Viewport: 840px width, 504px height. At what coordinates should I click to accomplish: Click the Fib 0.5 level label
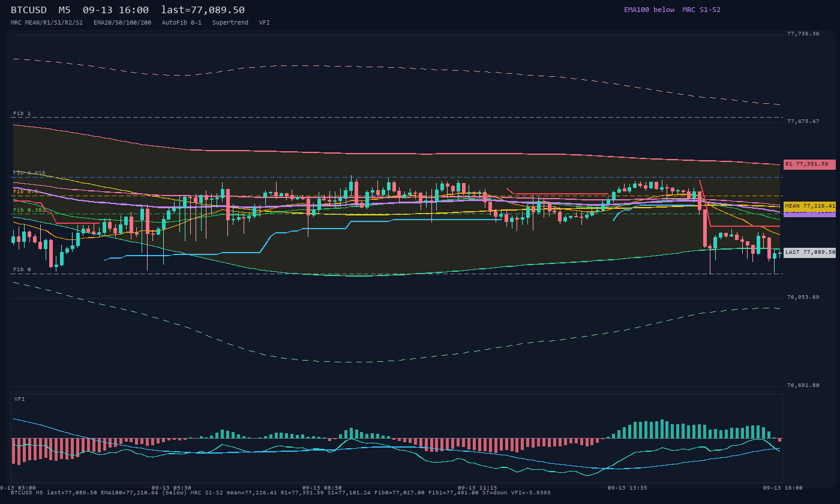[x=26, y=191]
